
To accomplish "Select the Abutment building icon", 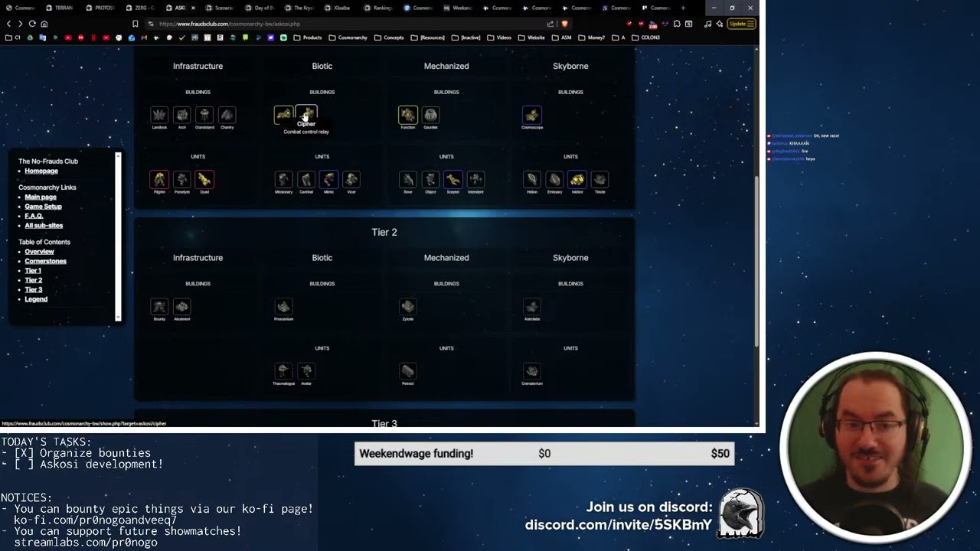I will [x=181, y=307].
